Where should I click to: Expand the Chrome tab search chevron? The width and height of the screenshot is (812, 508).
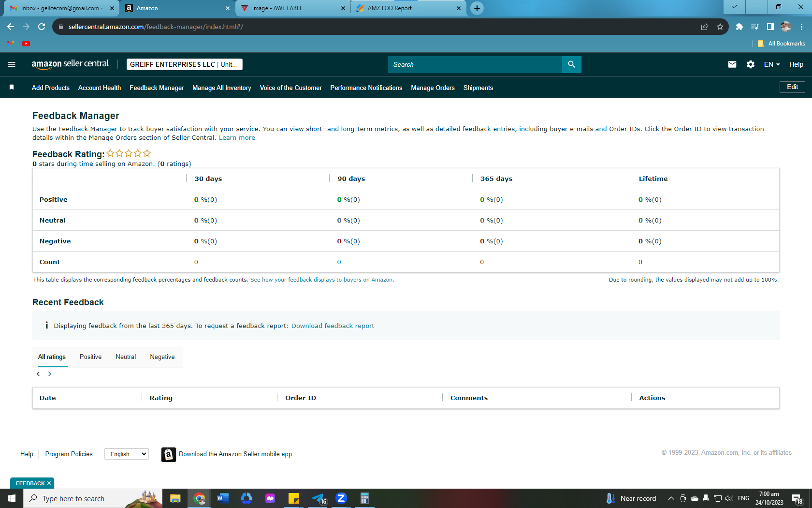[x=734, y=7]
